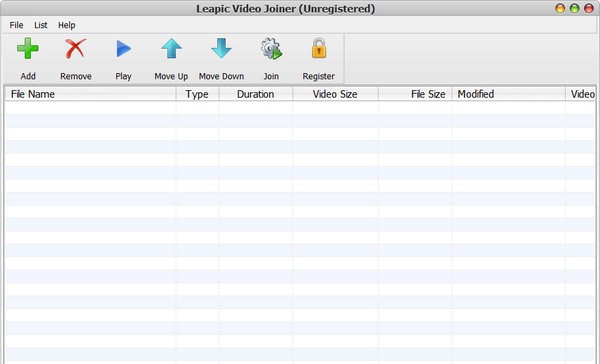
Task: Click the File Size column header
Action: tap(415, 94)
